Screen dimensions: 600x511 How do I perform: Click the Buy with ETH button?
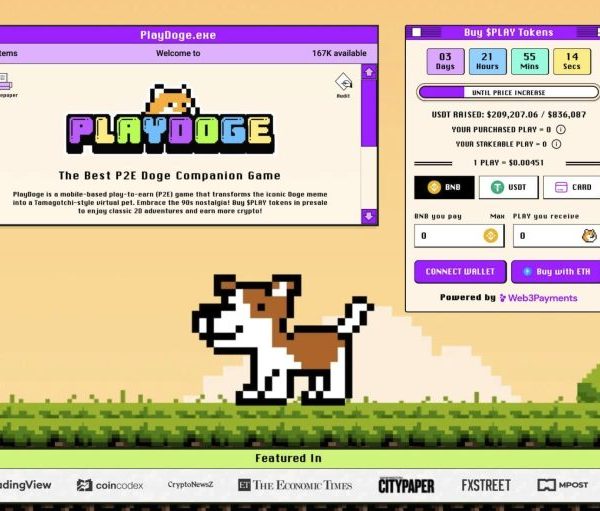coord(556,271)
